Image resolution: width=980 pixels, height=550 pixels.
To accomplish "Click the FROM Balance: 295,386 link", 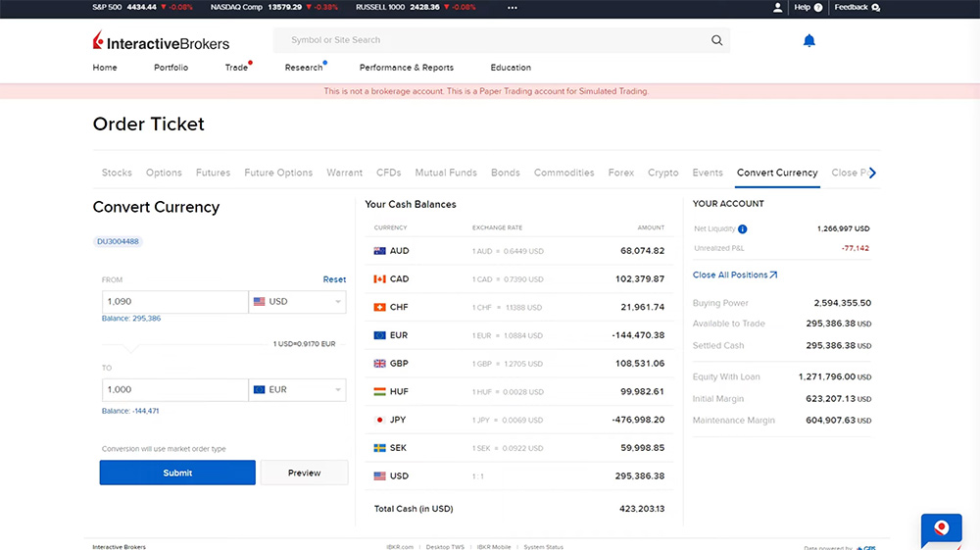I will 131,318.
